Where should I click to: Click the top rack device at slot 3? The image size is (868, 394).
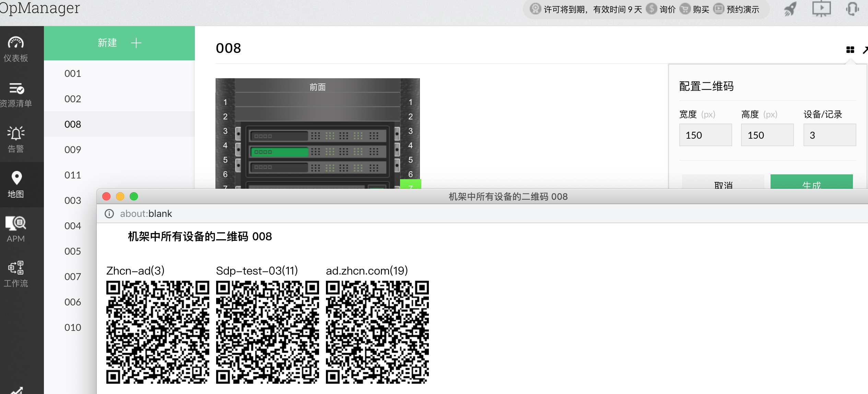(x=318, y=136)
